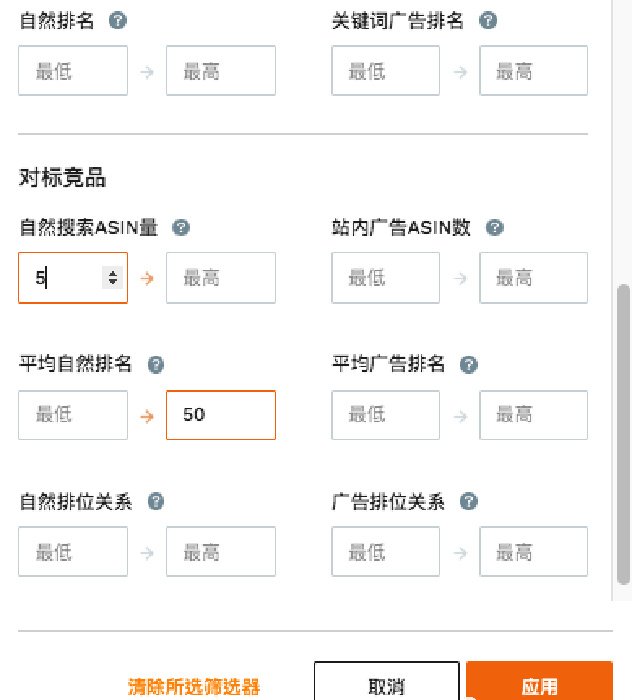Click help icon beside 自然排位关系
The image size is (632, 700).
click(156, 502)
